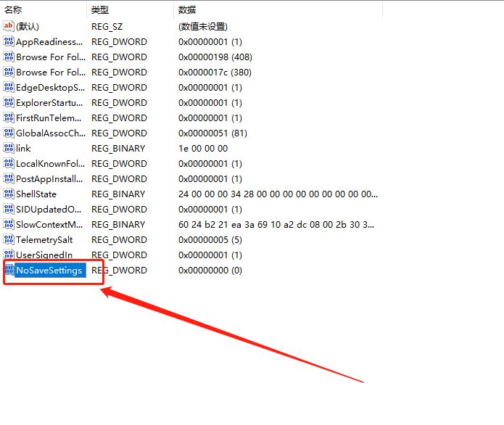The image size is (504, 425).
Task: Select the SlowContextM... entry name
Action: [x=49, y=224]
